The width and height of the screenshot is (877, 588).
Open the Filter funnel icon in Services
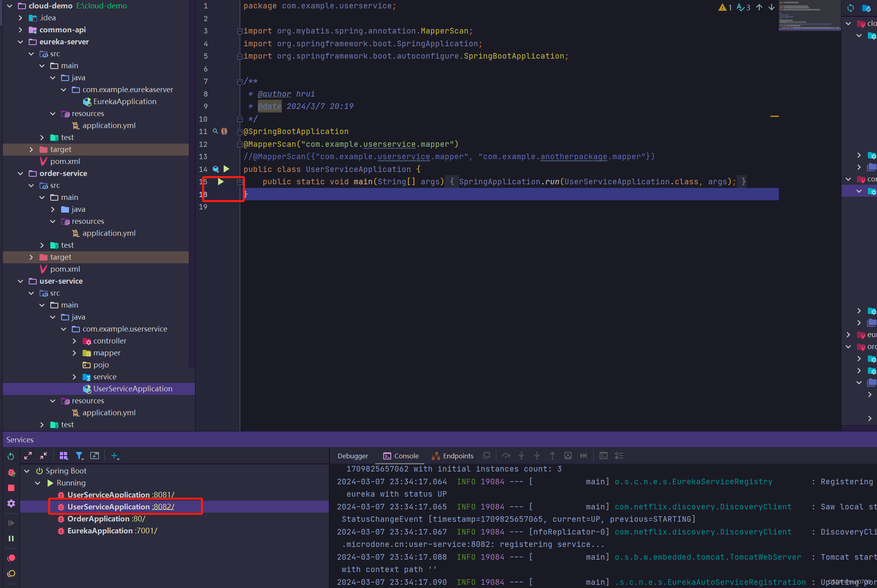[79, 456]
